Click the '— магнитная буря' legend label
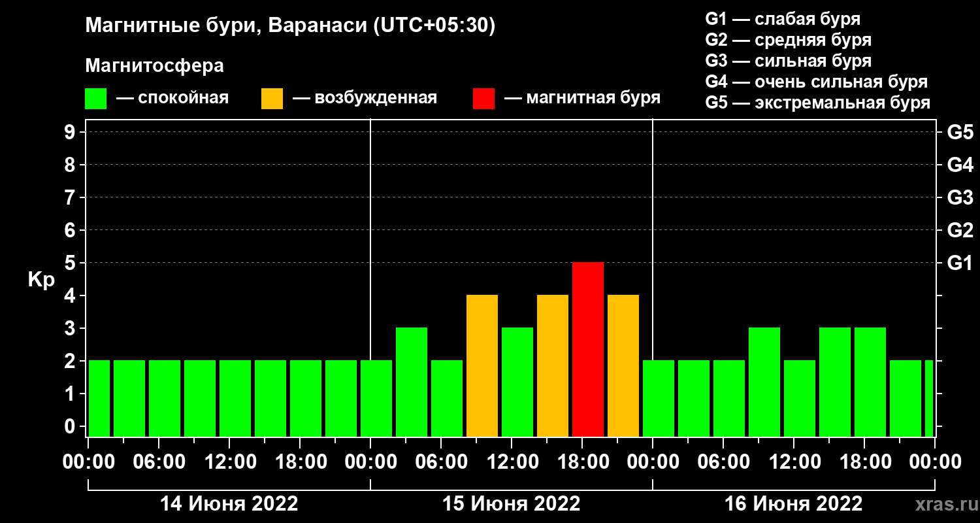 coord(582,99)
